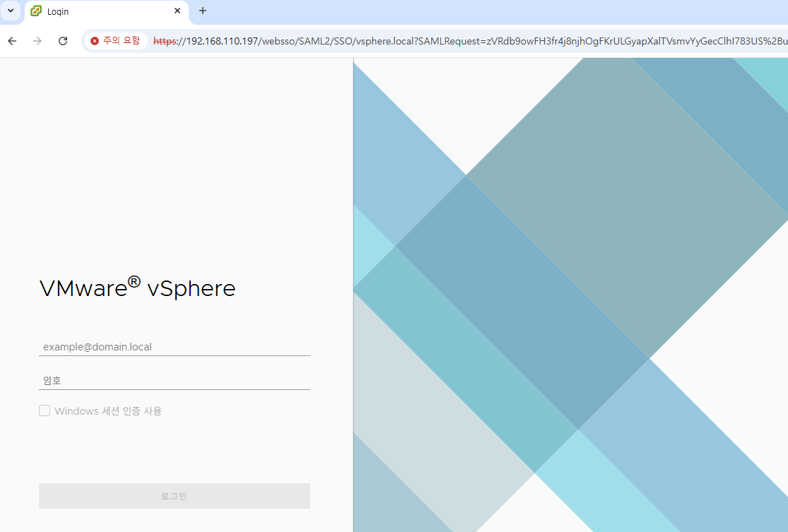Click the browser forward arrow
The width and height of the screenshot is (788, 532).
[x=37, y=41]
